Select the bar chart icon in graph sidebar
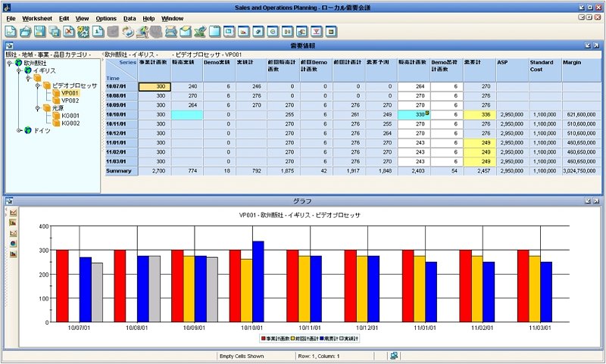Viewport: 606px width, 364px height. [14, 222]
